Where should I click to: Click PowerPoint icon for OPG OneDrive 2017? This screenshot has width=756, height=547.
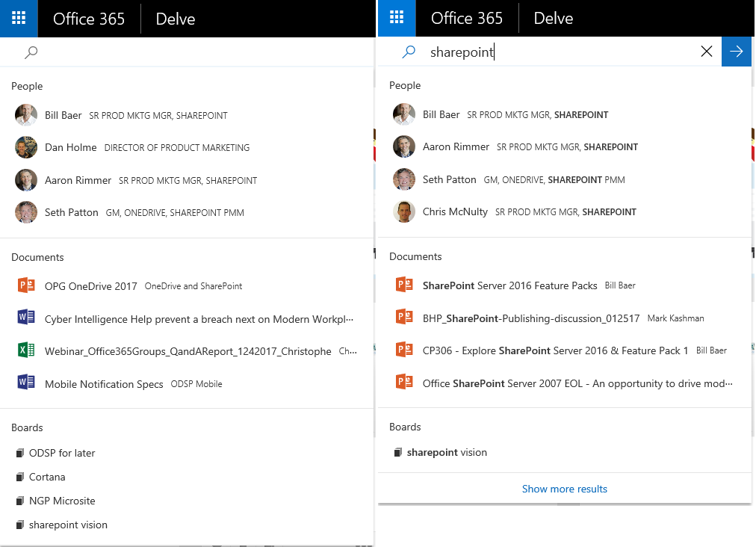[26, 285]
